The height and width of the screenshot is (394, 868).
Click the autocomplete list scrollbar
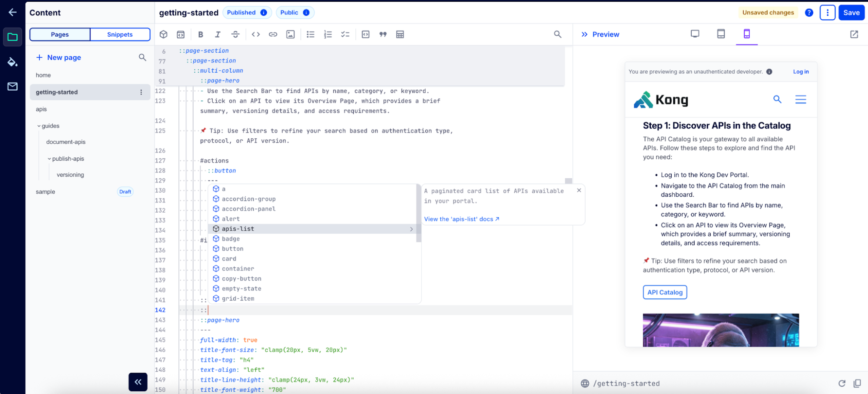pyautogui.click(x=418, y=214)
